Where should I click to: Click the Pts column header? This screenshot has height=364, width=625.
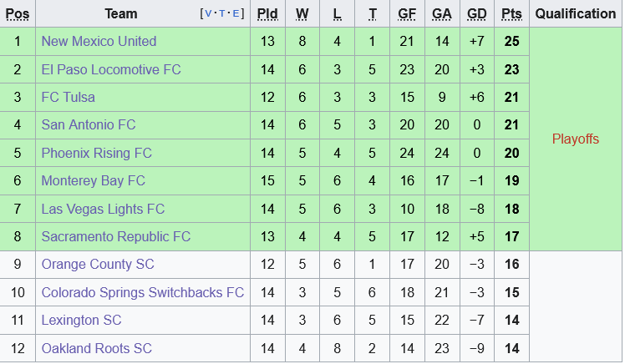coord(511,14)
